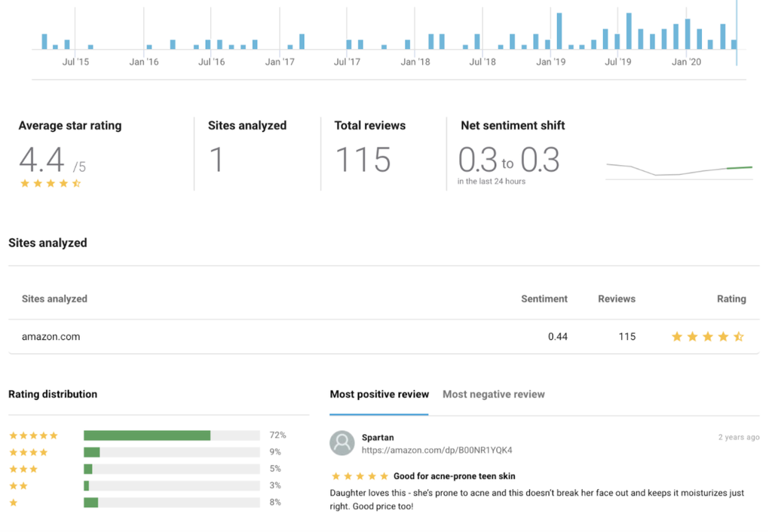Image resolution: width=772 pixels, height=532 pixels.
Task: Click amazon.com in sites analyzed table
Action: click(51, 337)
